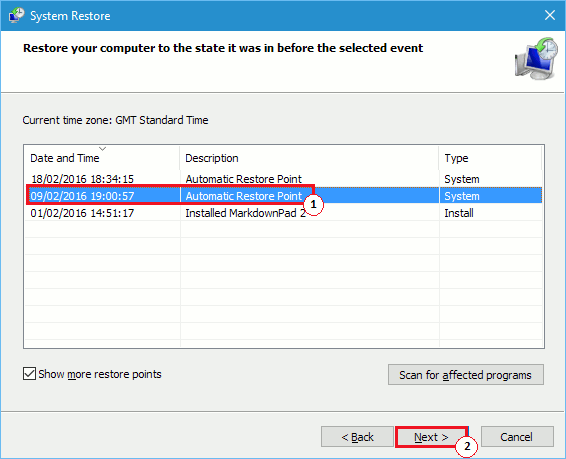The height and width of the screenshot is (459, 566).
Task: Click the Date and Time sort arrow
Action: (x=103, y=149)
